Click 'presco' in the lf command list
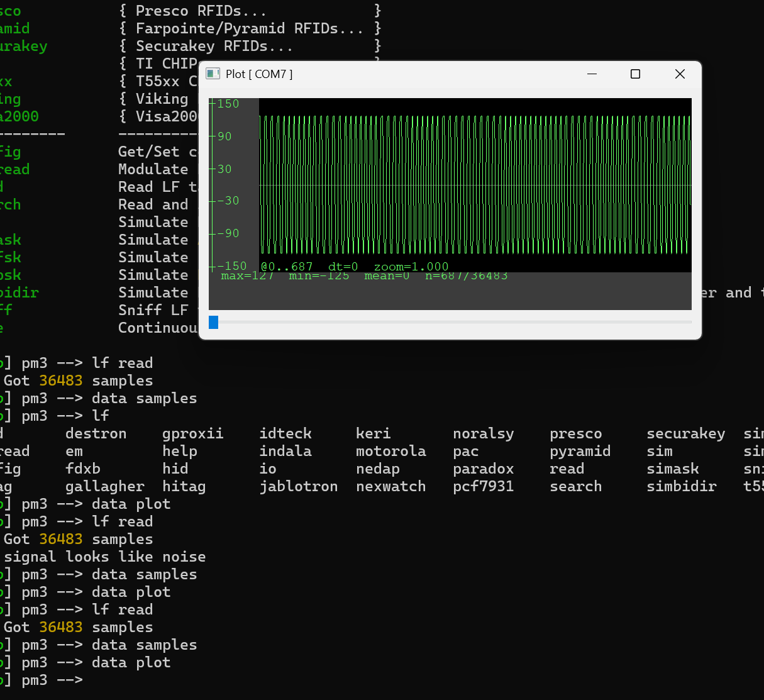This screenshot has height=700, width=764. 575,434
